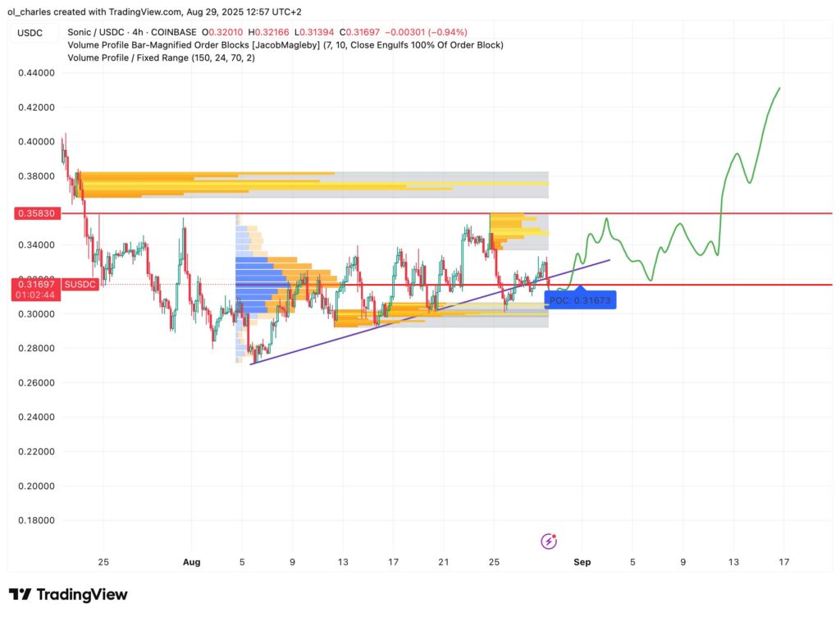Click the candle countdown timer 01:02:44
The image size is (840, 617).
click(35, 295)
